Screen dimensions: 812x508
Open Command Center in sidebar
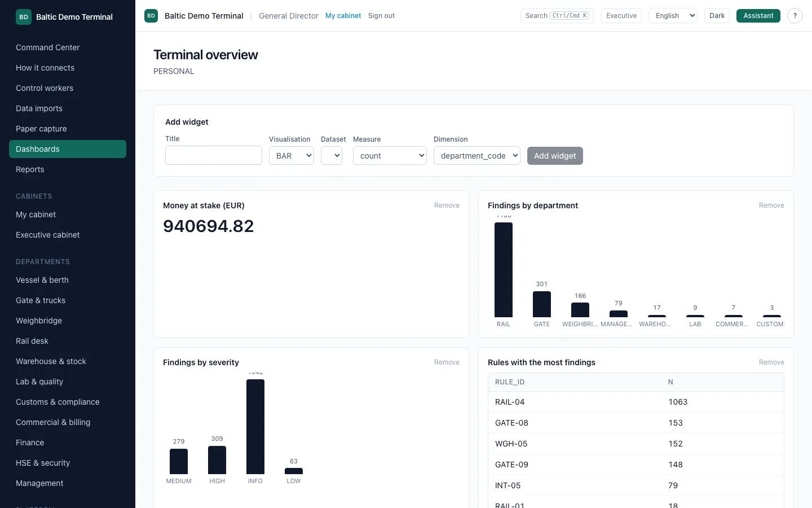pyautogui.click(x=68, y=47)
